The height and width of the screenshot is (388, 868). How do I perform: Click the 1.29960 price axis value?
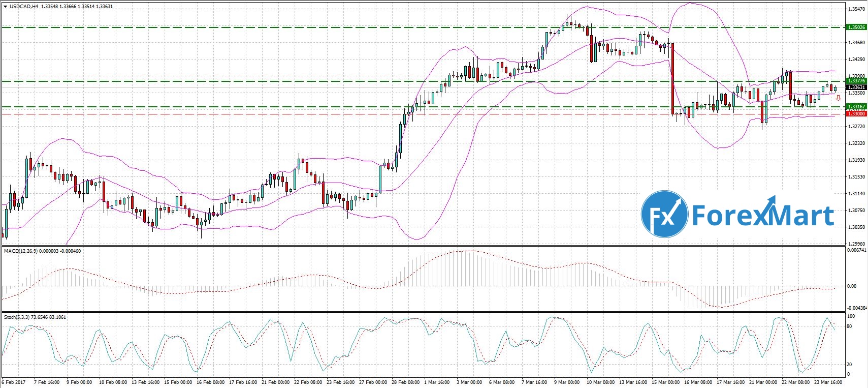coord(856,244)
